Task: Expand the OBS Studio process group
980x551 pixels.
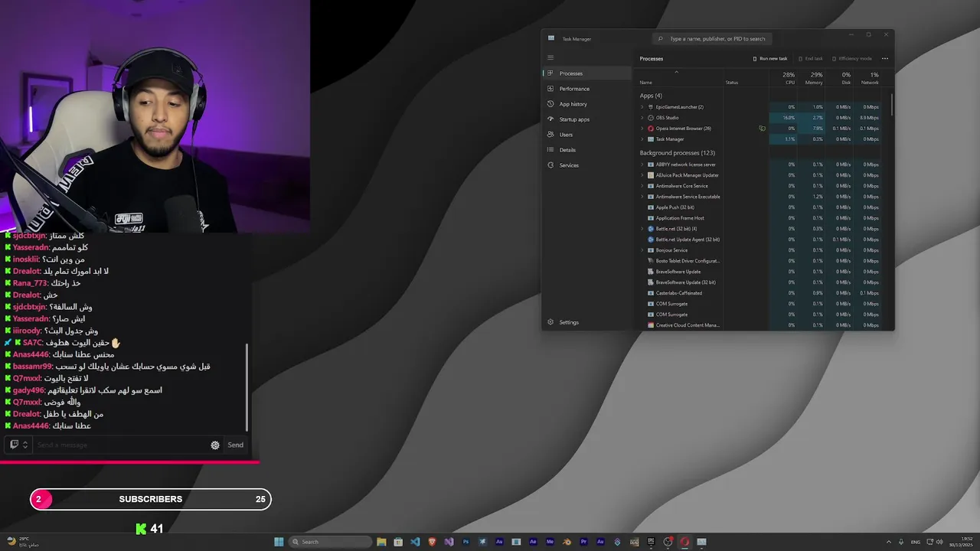Action: (642, 118)
